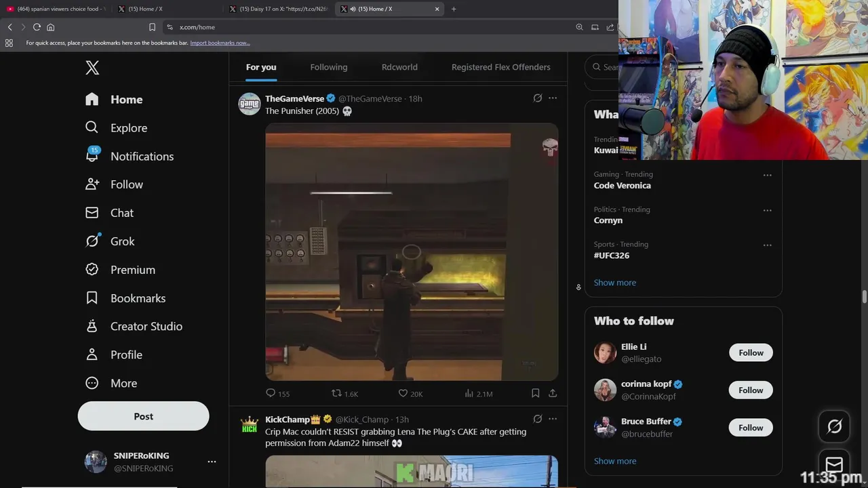Open more options on TheGameVerse post
868x488 pixels.
pos(553,98)
